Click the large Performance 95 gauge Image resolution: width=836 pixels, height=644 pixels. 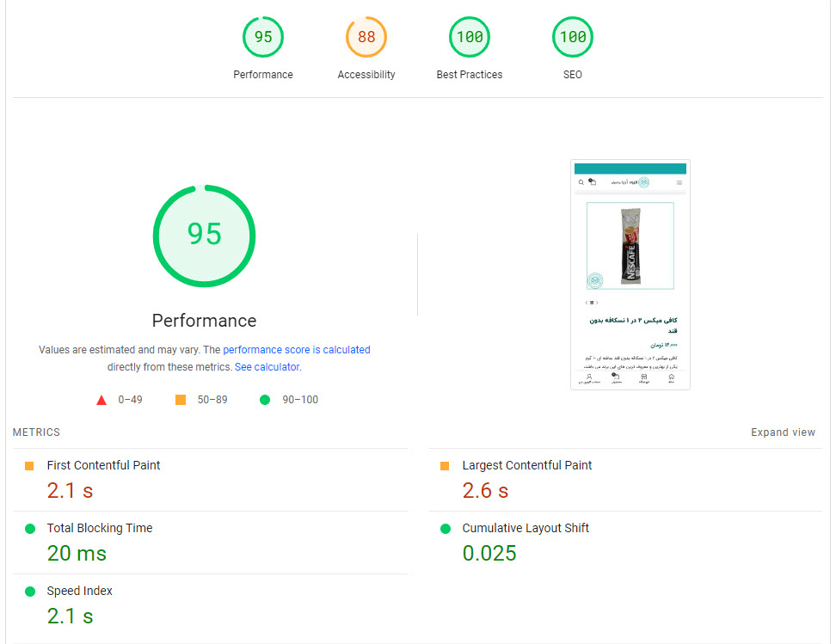tap(204, 235)
